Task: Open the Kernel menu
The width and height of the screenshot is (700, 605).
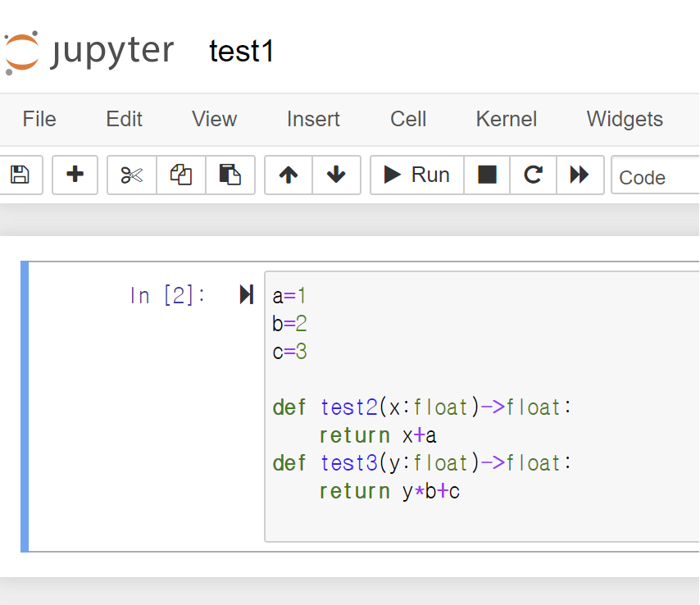Action: [507, 119]
